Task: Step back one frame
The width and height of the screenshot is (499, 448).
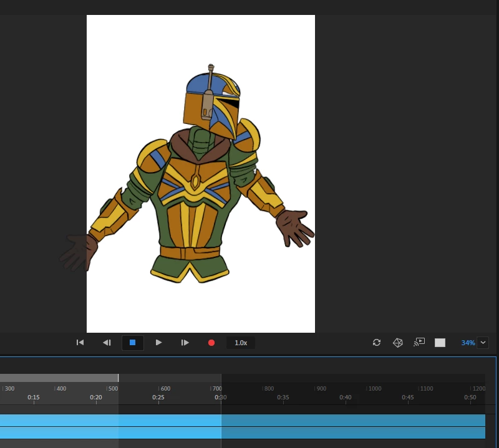Action: [x=107, y=343]
